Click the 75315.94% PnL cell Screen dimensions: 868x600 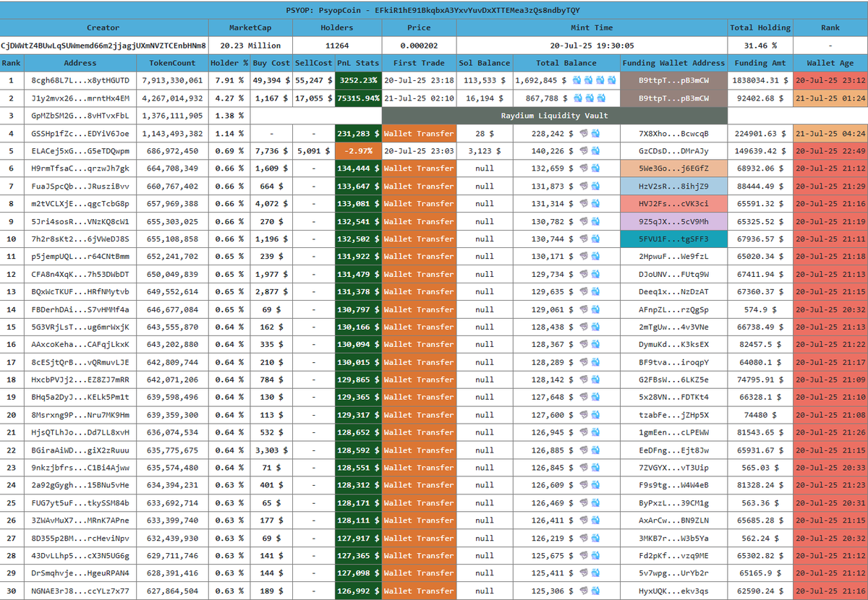pyautogui.click(x=358, y=98)
